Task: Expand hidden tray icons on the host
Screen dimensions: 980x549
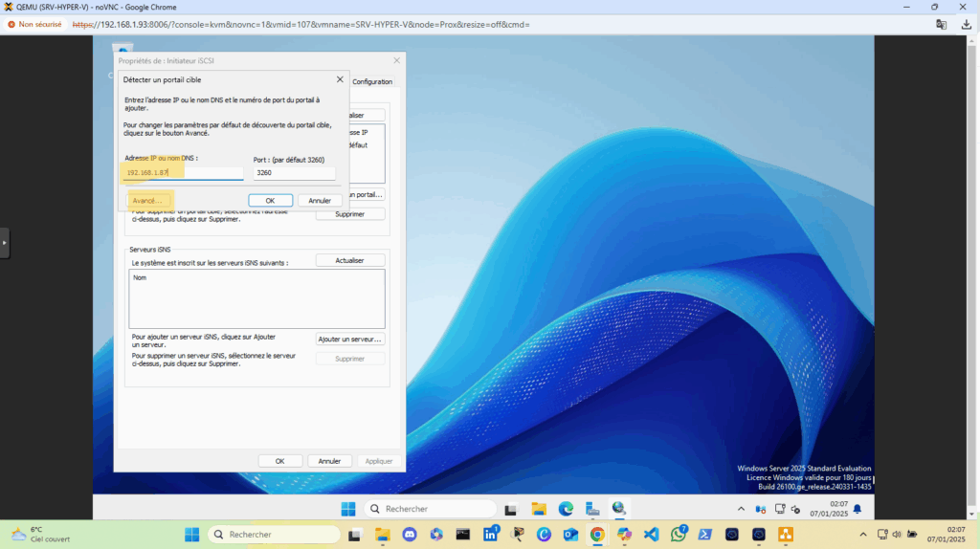Action: (863, 535)
